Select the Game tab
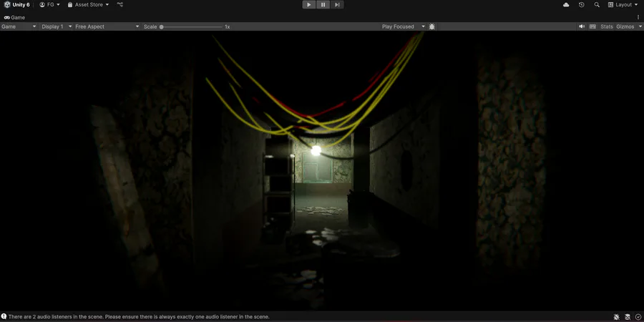This screenshot has width=644, height=322. tap(14, 18)
